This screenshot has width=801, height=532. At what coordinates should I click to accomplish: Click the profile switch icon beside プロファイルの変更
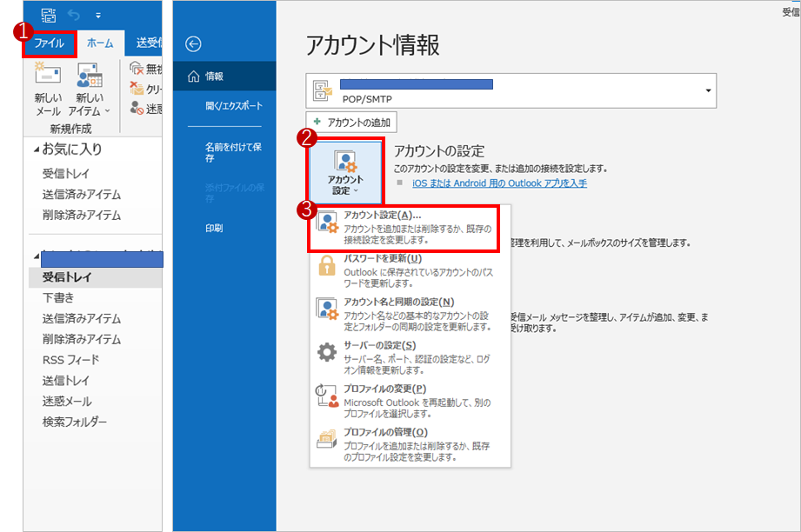[327, 396]
